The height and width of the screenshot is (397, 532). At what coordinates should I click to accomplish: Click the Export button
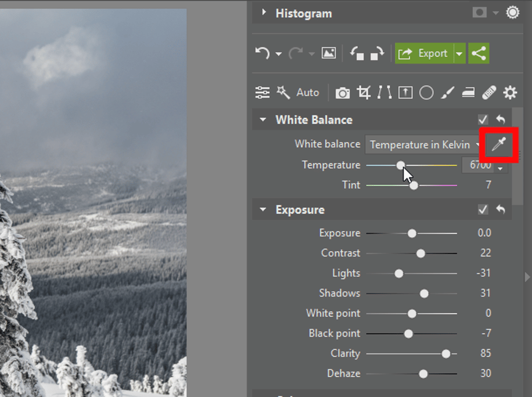[x=424, y=53]
